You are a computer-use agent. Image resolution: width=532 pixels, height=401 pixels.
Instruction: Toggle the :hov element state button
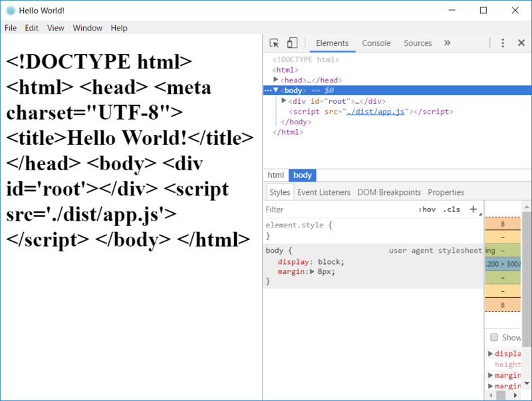427,209
